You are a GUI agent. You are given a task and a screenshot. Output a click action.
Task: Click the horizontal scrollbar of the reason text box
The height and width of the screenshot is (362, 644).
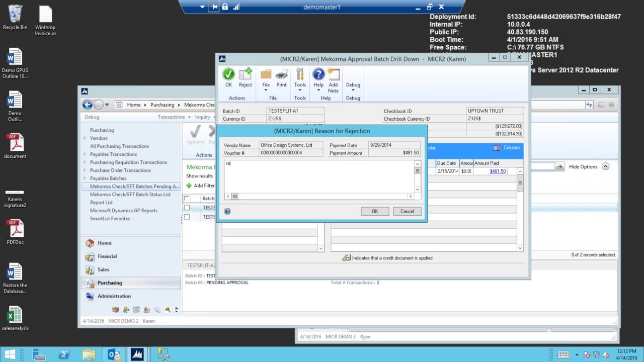click(x=319, y=197)
